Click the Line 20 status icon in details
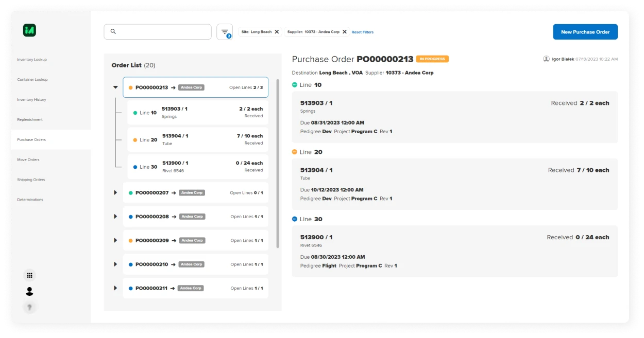 click(295, 152)
